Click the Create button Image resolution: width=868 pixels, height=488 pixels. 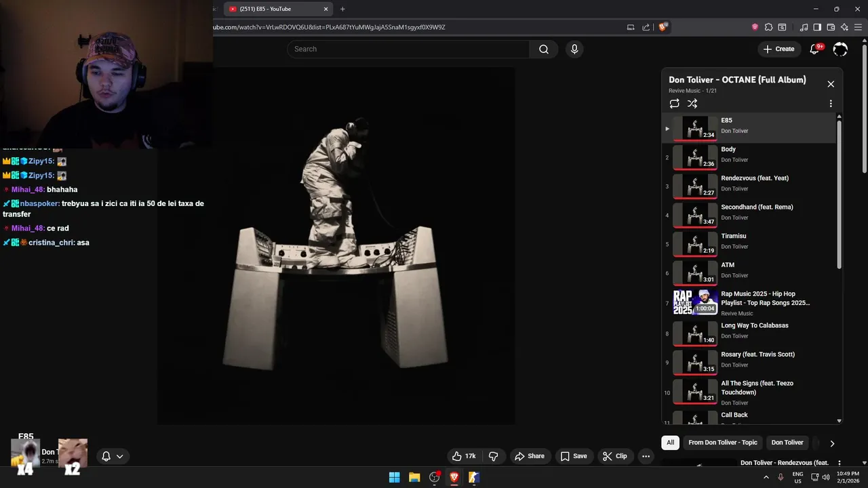click(778, 49)
